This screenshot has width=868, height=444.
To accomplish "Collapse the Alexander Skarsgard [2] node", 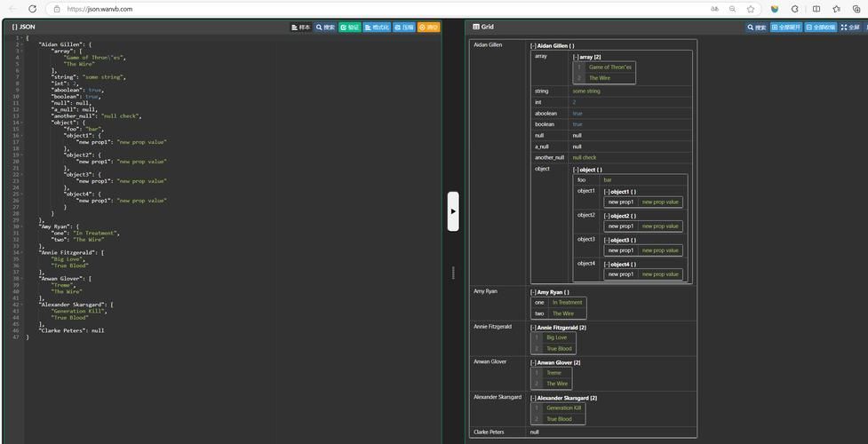I will click(533, 398).
